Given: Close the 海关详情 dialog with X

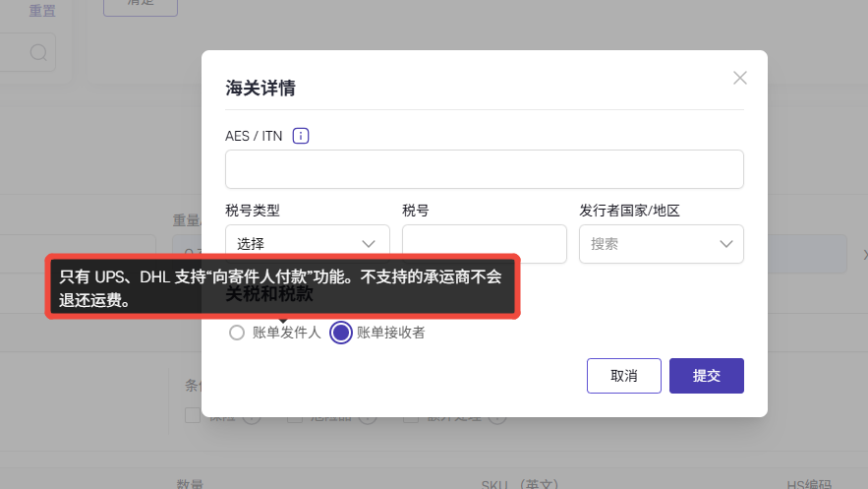Looking at the screenshot, I should click(740, 78).
